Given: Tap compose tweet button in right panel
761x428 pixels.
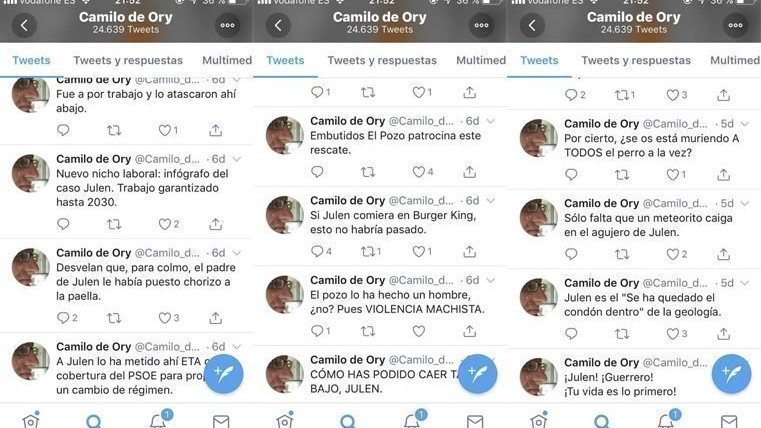Looking at the screenshot, I should (731, 374).
